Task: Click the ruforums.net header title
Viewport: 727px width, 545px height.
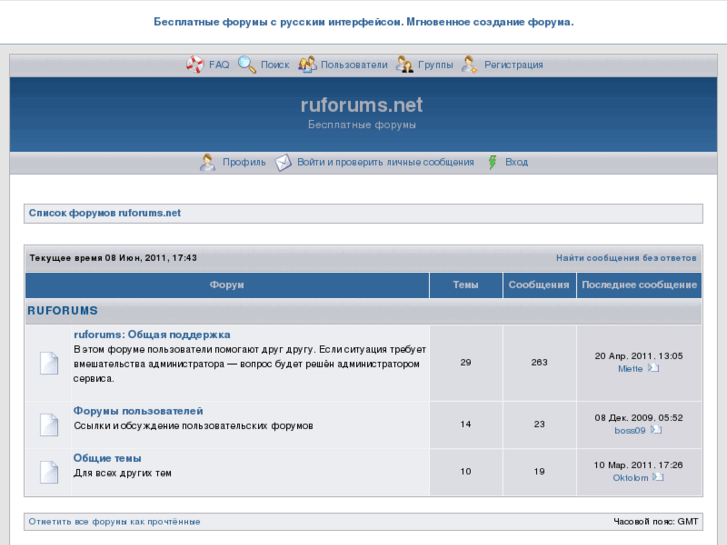Action: click(x=362, y=105)
